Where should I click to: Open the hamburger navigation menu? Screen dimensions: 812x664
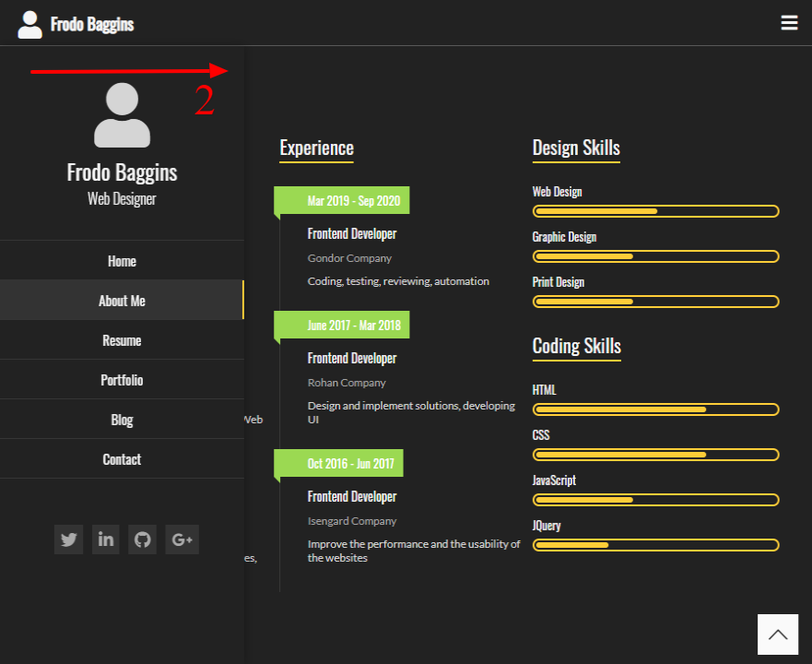789,22
